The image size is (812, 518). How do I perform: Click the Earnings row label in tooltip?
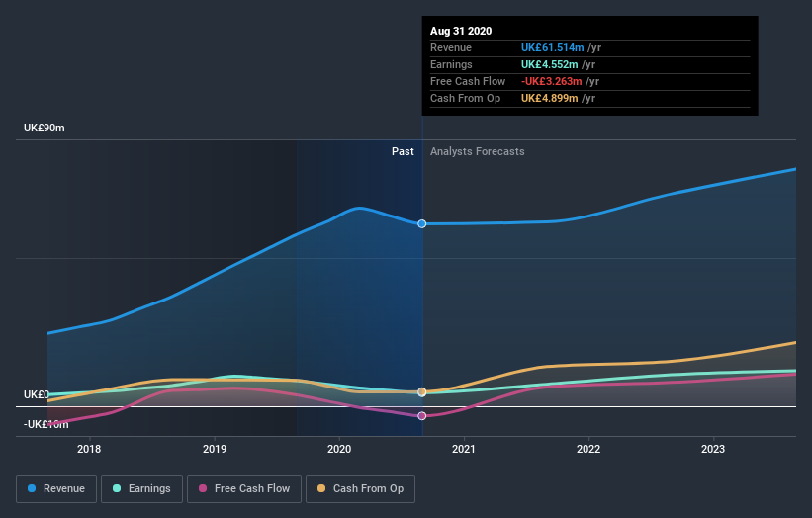(x=452, y=64)
